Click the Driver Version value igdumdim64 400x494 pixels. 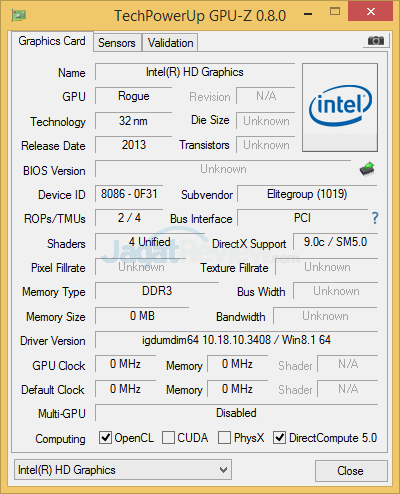point(236,340)
